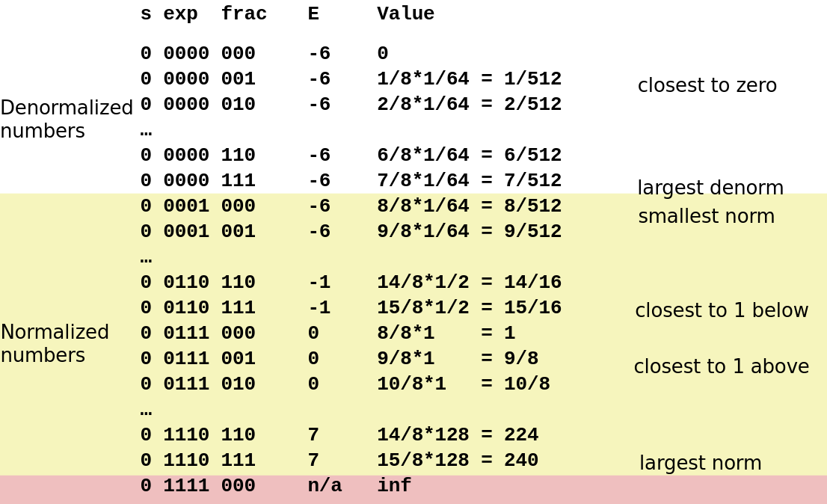Click the "Value" column header
Image resolution: width=827 pixels, height=504 pixels.
pos(405,14)
